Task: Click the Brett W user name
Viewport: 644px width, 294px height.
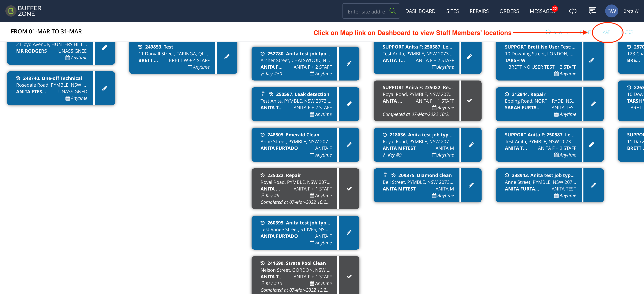Action: [x=631, y=11]
